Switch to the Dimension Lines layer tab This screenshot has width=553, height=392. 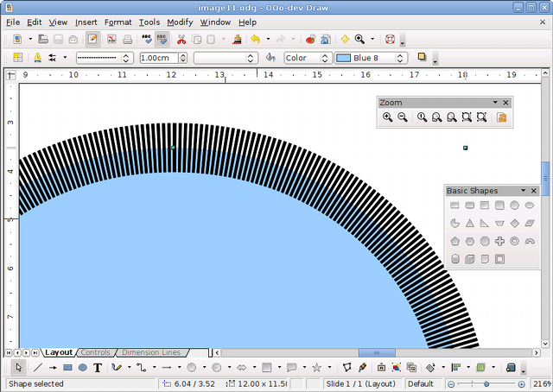point(151,352)
